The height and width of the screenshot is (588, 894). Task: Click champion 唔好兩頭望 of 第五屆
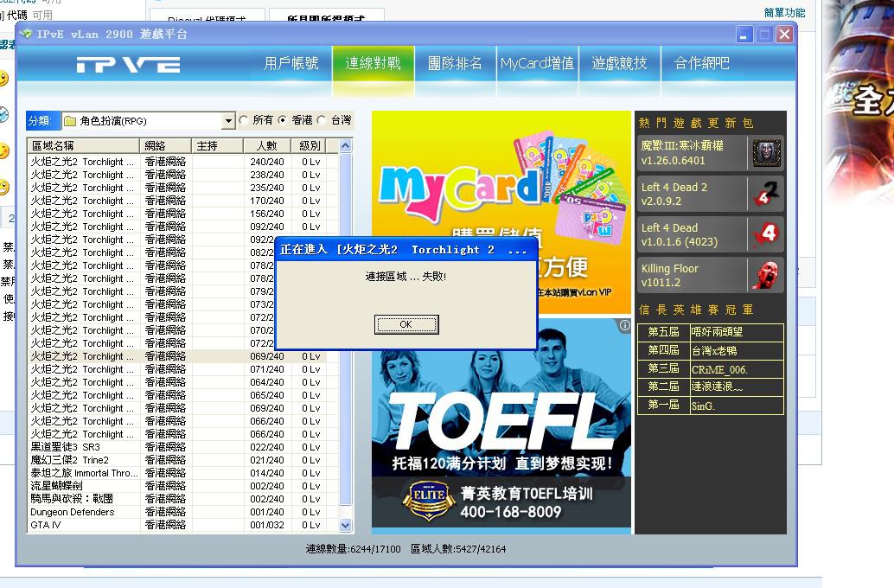tap(737, 332)
